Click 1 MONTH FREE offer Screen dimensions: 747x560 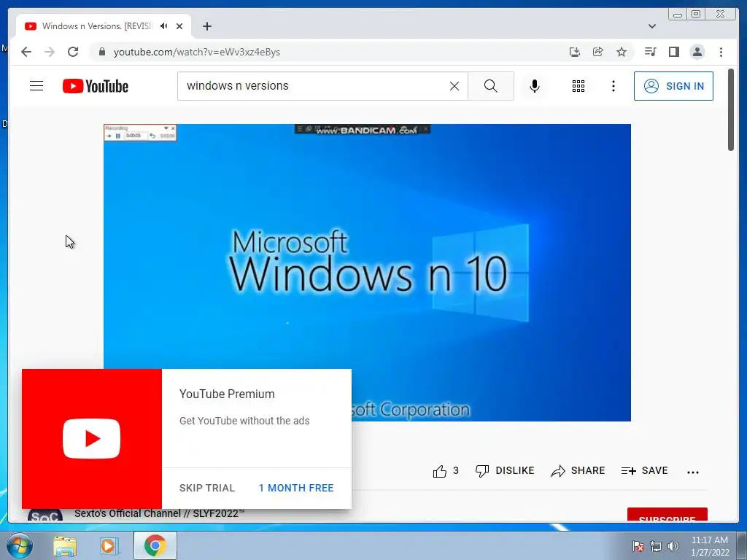coord(296,488)
